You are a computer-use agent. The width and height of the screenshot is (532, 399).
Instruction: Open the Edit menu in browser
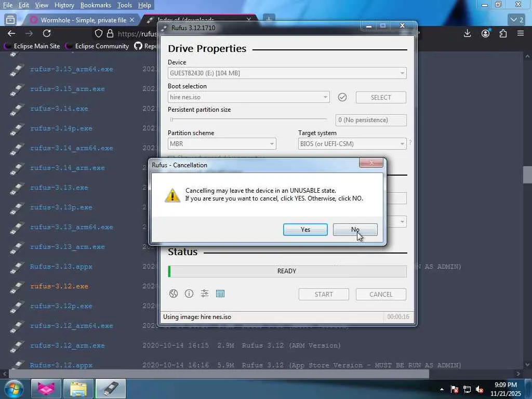coord(23,5)
